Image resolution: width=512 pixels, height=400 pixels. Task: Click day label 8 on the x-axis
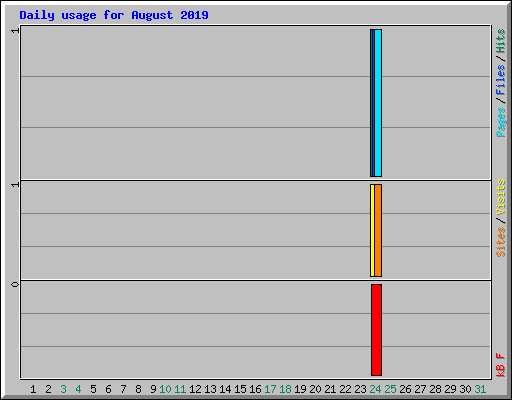coord(138,389)
